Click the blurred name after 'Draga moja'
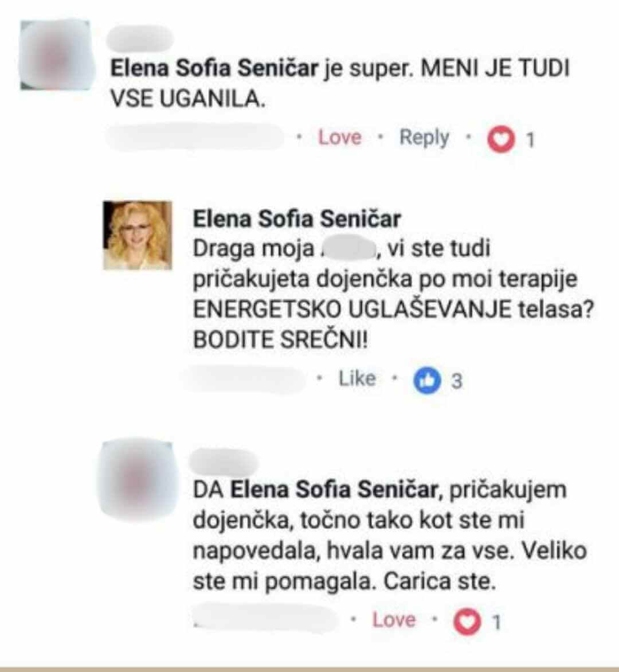Image resolution: width=619 pixels, height=672 pixels. pos(348,249)
